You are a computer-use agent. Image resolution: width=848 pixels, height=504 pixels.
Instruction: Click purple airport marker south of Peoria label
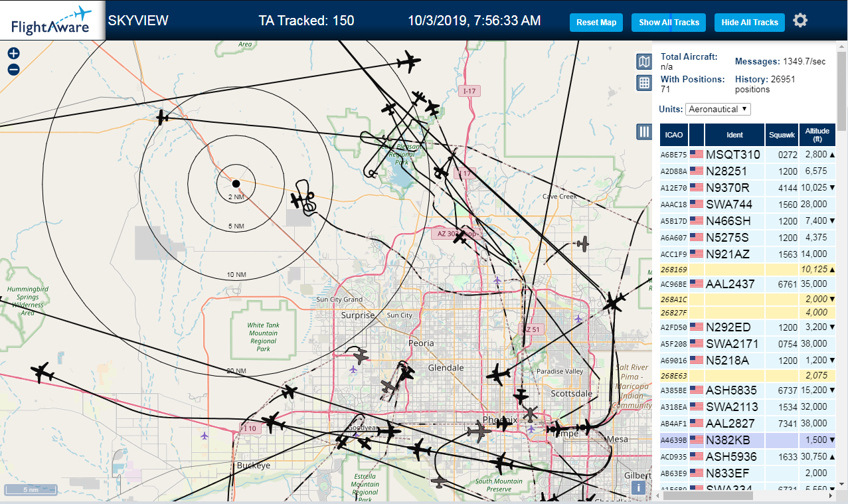coord(353,369)
